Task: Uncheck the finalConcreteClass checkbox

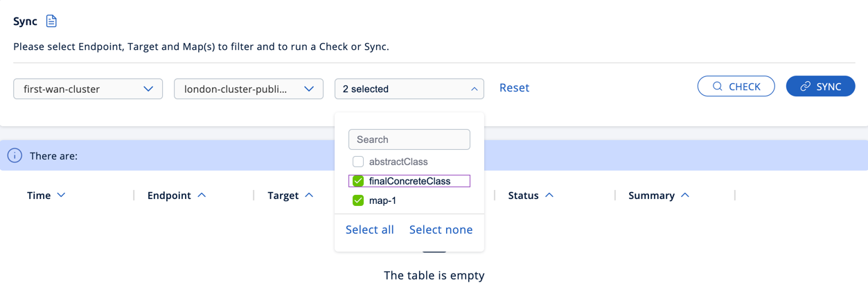Action: (358, 181)
